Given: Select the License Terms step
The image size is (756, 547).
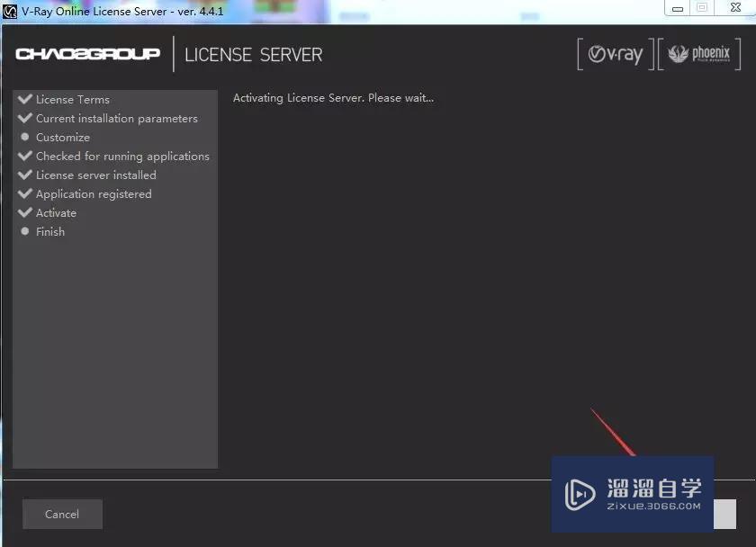Looking at the screenshot, I should (72, 100).
